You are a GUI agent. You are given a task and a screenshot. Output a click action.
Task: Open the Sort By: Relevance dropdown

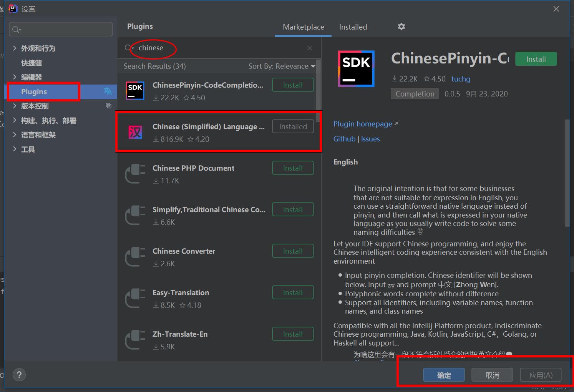(x=282, y=66)
